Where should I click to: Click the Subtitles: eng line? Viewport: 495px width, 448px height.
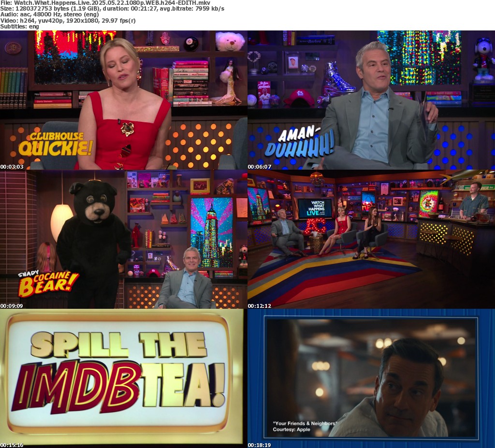point(19,27)
